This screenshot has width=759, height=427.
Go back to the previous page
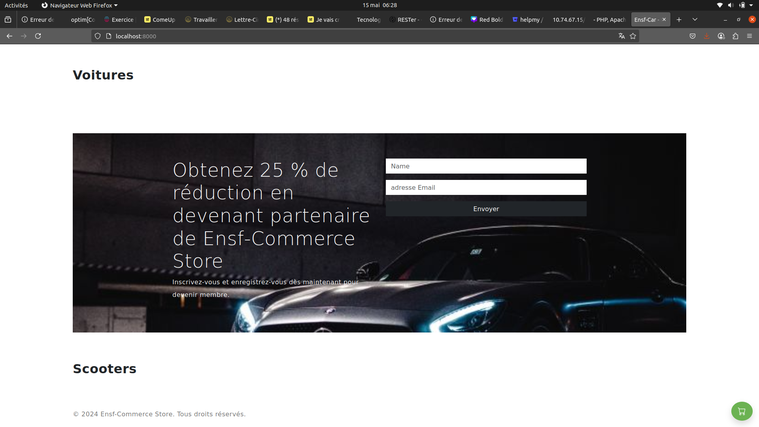point(9,36)
